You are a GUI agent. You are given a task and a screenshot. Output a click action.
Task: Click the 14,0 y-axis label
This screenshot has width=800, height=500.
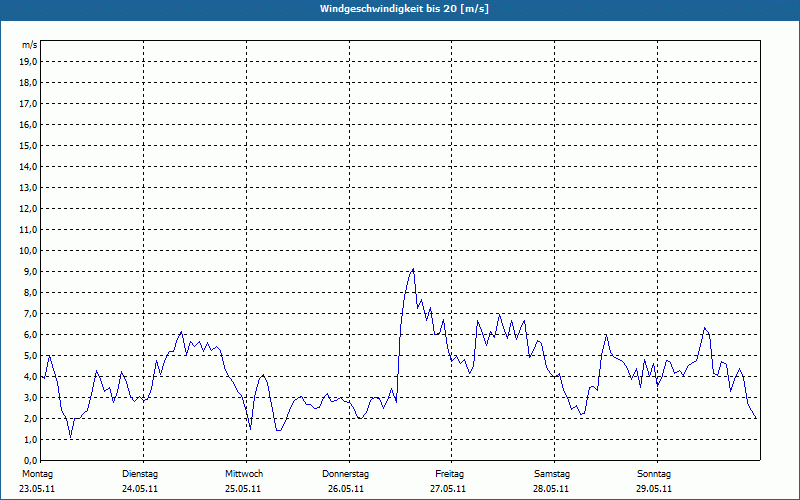click(x=28, y=166)
